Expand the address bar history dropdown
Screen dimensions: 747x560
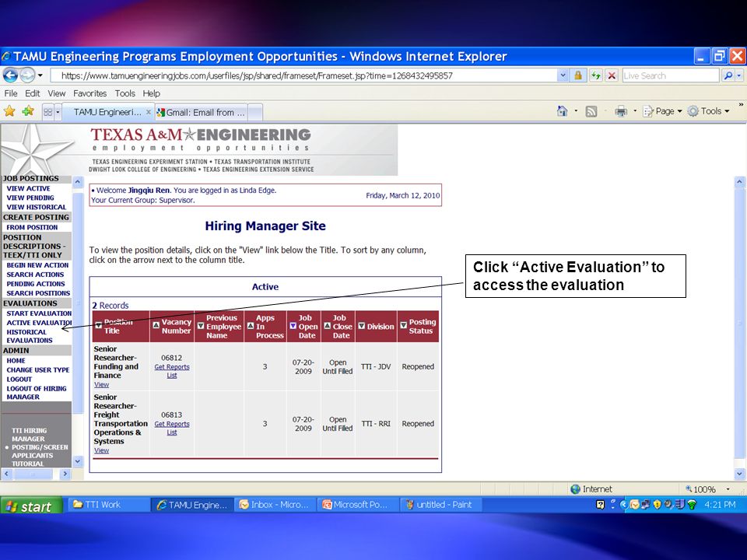click(x=563, y=75)
